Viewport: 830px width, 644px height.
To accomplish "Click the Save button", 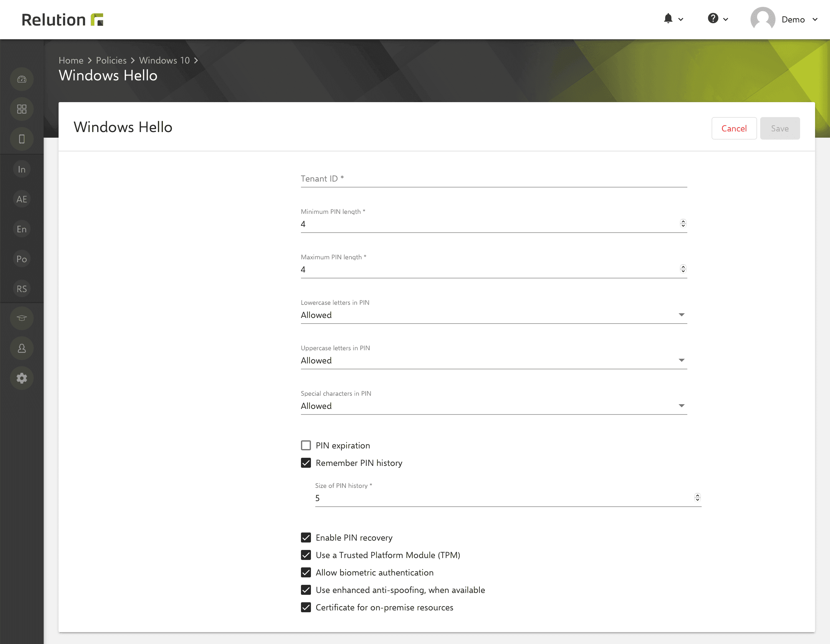I will click(x=780, y=128).
